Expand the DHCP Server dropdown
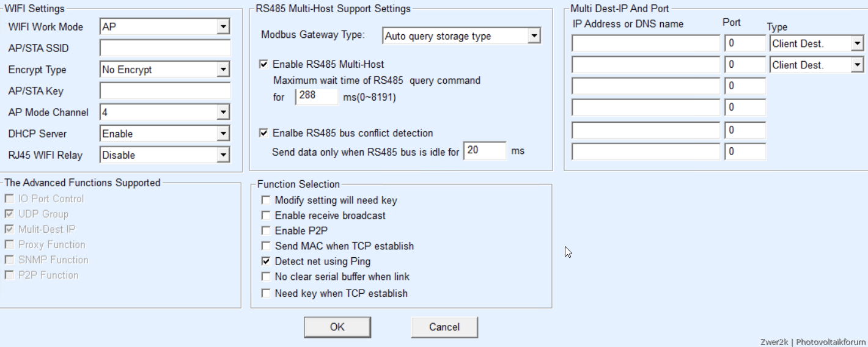 223,134
